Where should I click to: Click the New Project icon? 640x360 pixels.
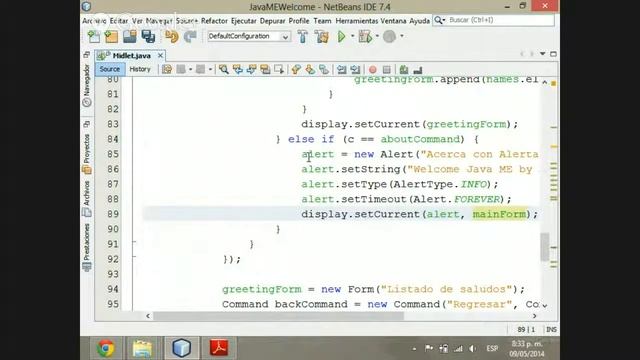(x=111, y=37)
